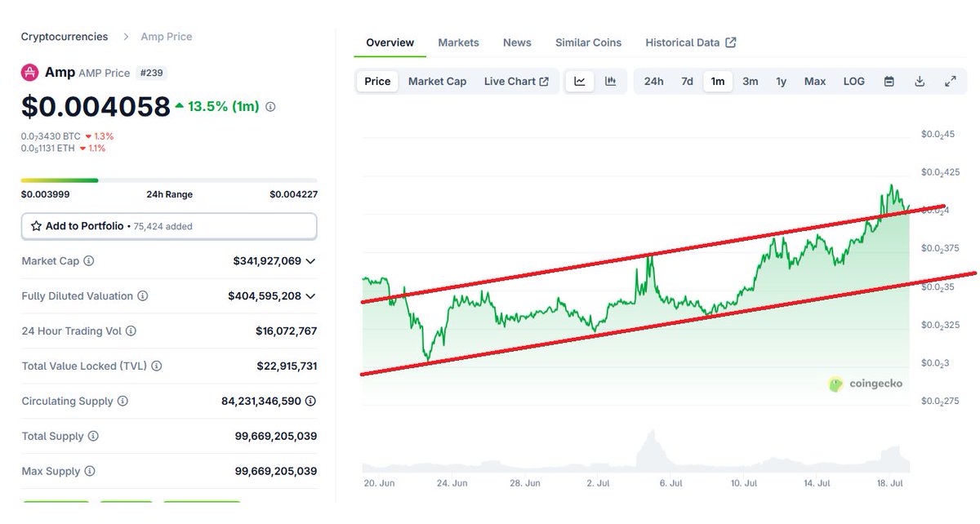Open the Historical Data tab
This screenshot has height=524, width=980.
click(x=691, y=42)
